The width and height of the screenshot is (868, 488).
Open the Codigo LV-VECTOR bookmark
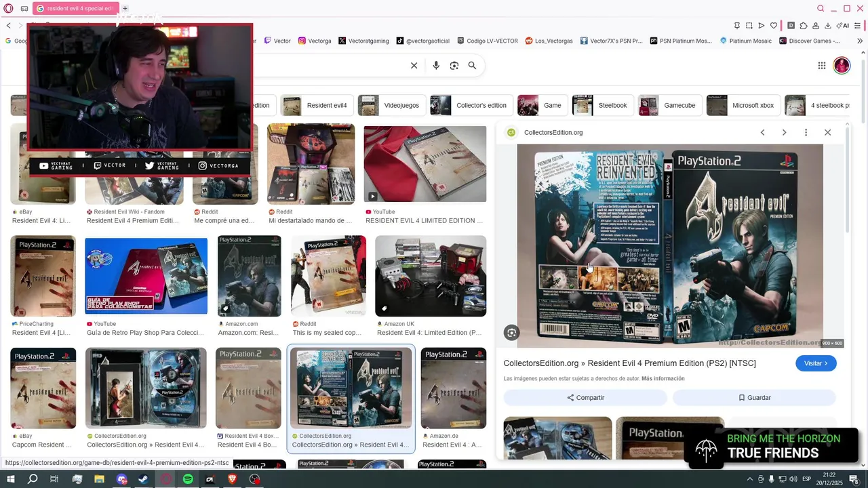click(x=488, y=41)
